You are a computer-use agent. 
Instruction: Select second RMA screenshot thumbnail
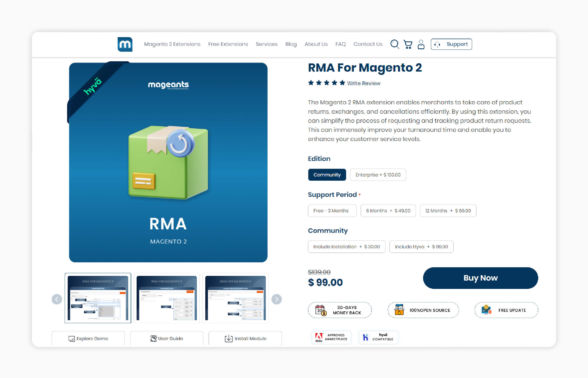coord(167,298)
